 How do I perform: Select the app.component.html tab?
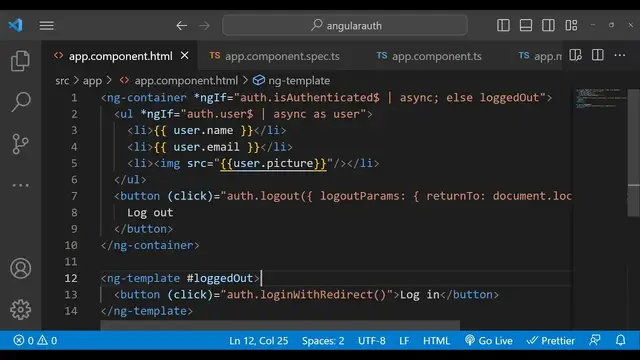(120, 56)
